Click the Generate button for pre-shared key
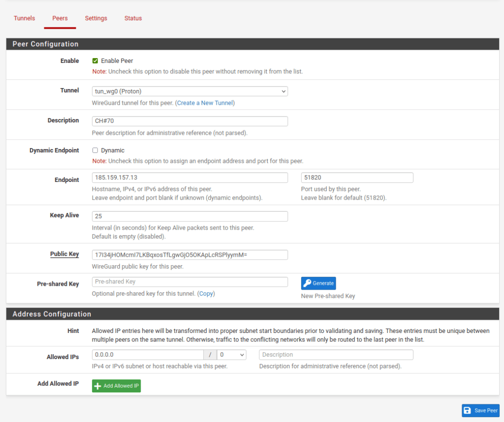This screenshot has height=422, width=504. click(318, 283)
